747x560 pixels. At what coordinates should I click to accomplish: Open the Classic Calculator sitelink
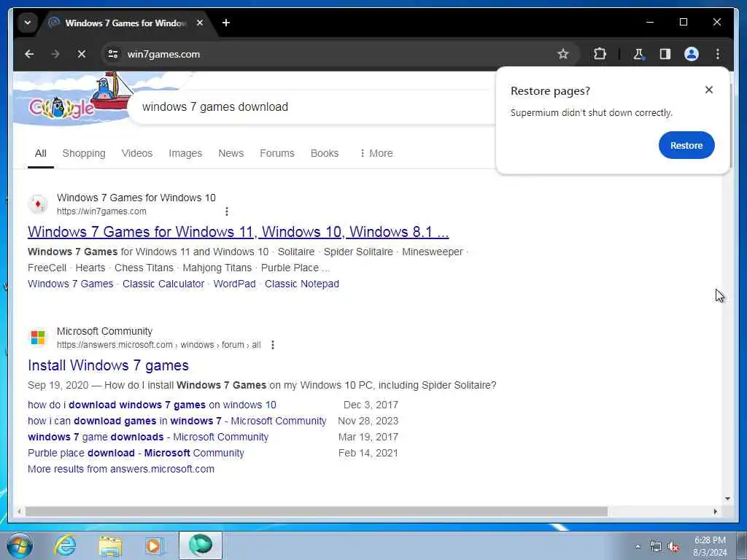coord(163,284)
